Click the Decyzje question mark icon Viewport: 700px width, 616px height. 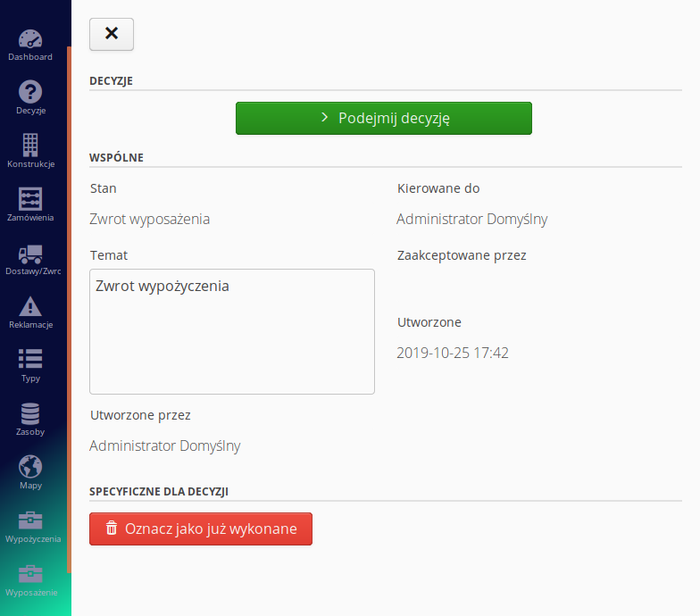[30, 91]
